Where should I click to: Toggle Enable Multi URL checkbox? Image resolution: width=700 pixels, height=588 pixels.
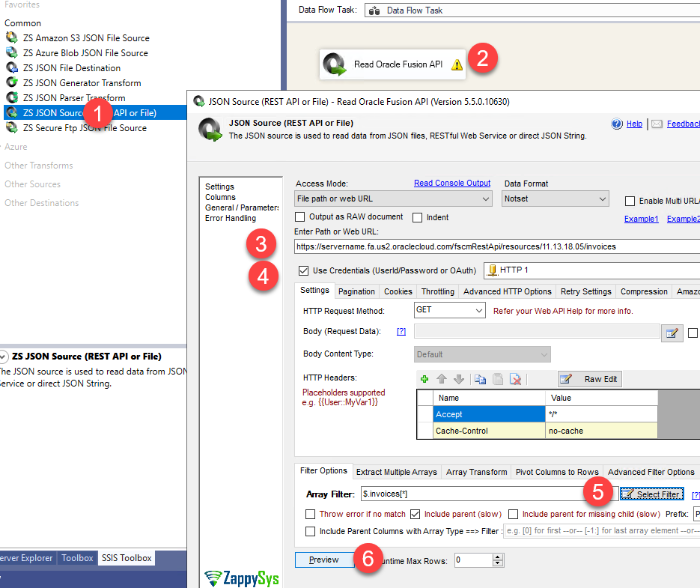coord(630,201)
